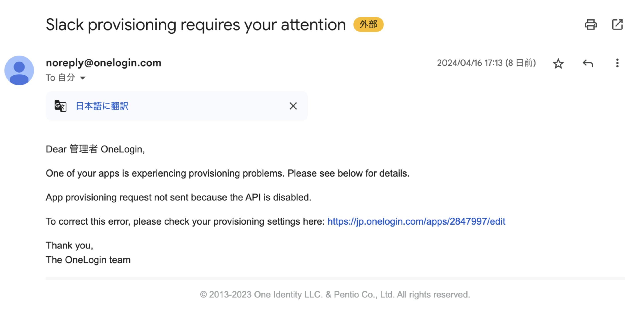Click the subject line Slack provisioning requires your attention
The image size is (644, 312).
click(x=196, y=25)
